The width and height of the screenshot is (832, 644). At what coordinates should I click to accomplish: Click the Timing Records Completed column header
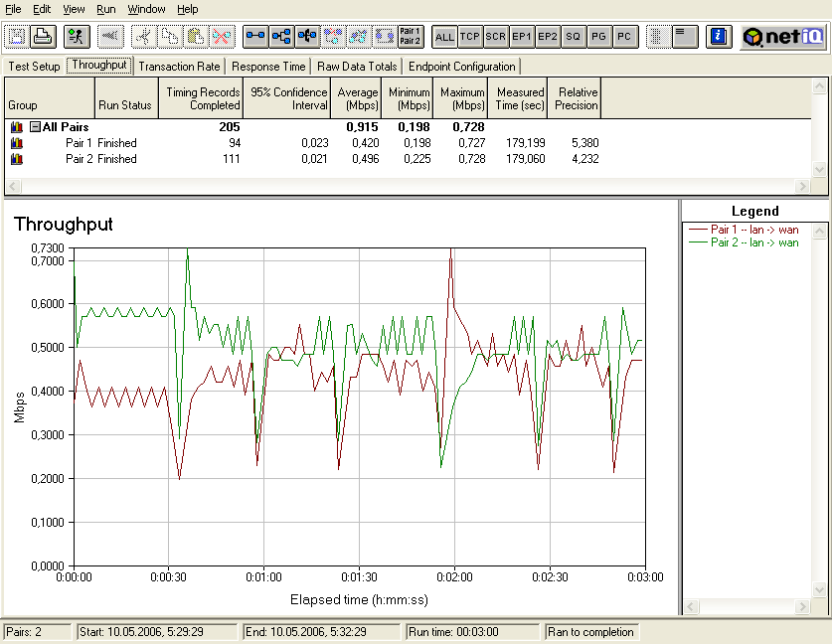pyautogui.click(x=202, y=98)
